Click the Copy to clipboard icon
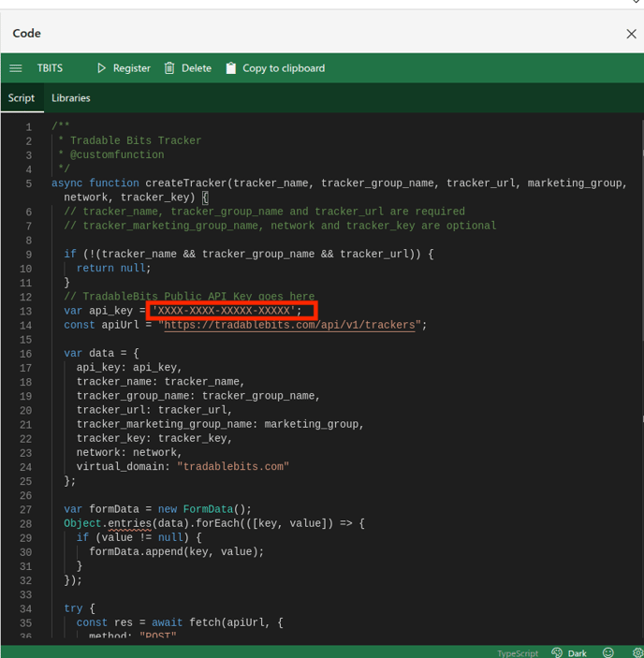This screenshot has height=658, width=644. click(x=231, y=68)
